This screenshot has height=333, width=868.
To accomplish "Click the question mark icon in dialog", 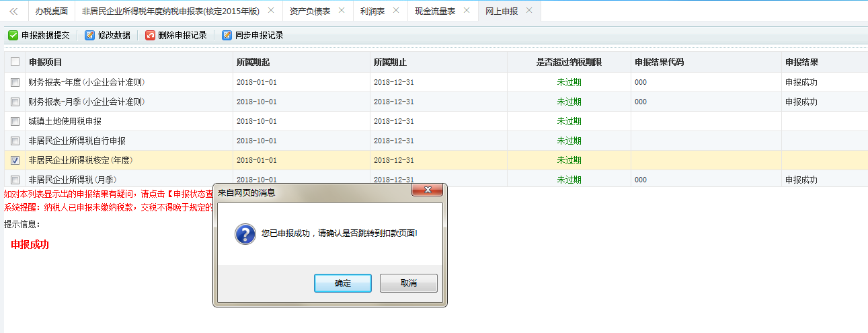I will click(244, 233).
